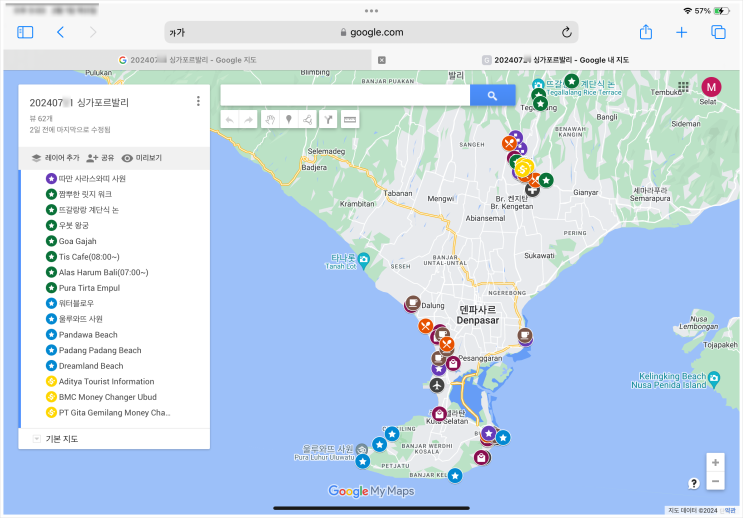Open Safari share menu
This screenshot has width=743, height=518.
[x=646, y=32]
